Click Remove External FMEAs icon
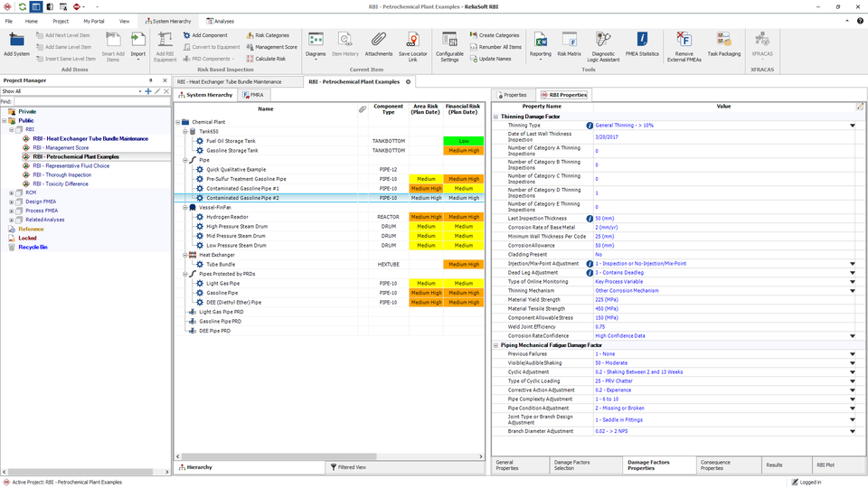The height and width of the screenshot is (488, 868). (684, 46)
